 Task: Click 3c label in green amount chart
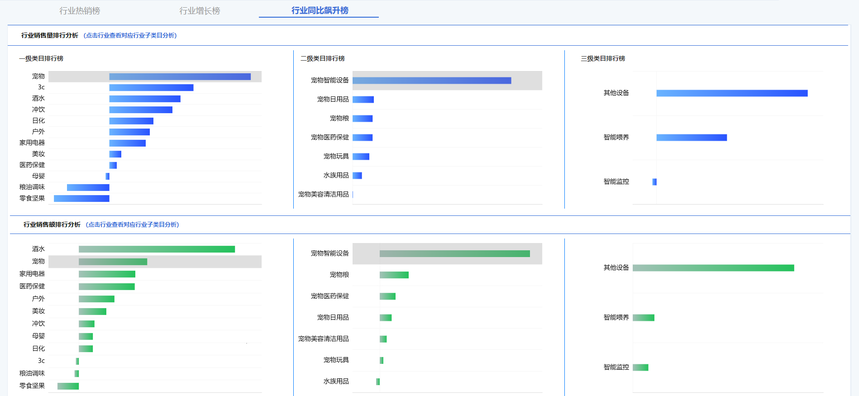41,361
